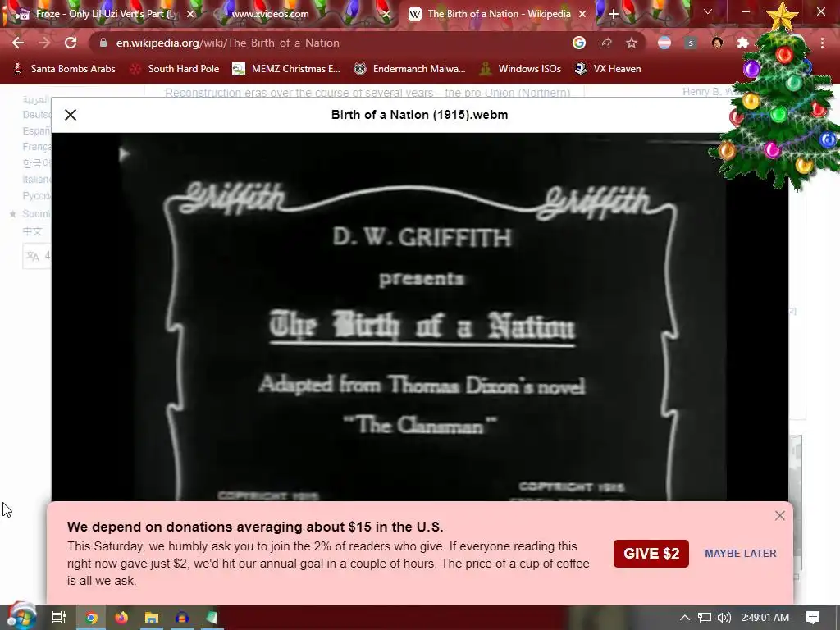Screen dimensions: 840x630
Task: Open the Windows ISOs bookmark
Action: pyautogui.click(x=521, y=69)
